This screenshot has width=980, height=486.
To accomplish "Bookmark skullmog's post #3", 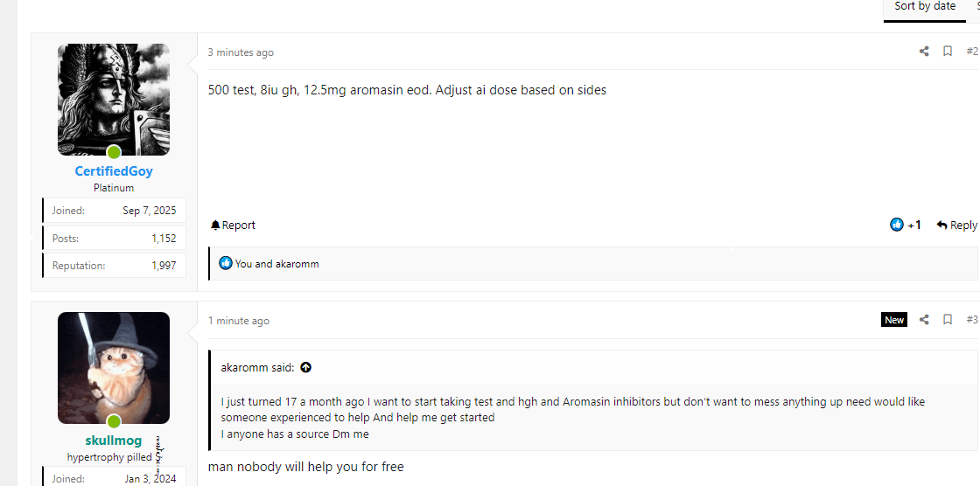I will (948, 320).
